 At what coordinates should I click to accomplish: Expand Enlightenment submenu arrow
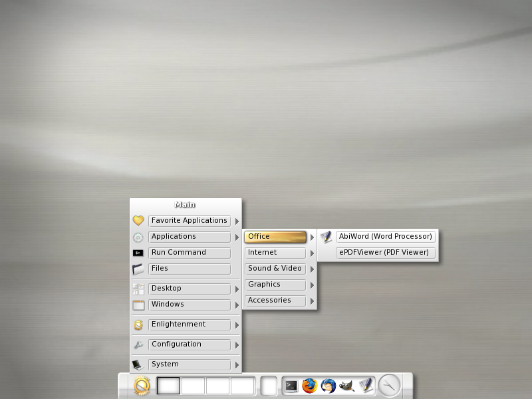coord(237,325)
